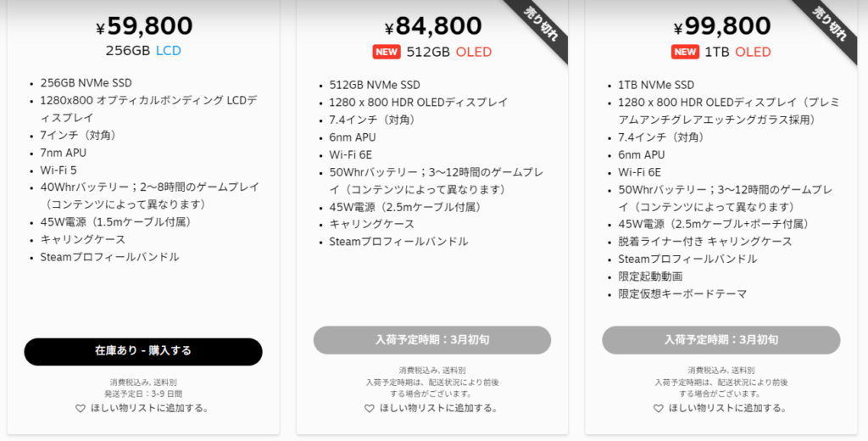The height and width of the screenshot is (441, 868).
Task: Click 入荷予定時期 button for 1TB OLED
Action: pyautogui.click(x=721, y=339)
